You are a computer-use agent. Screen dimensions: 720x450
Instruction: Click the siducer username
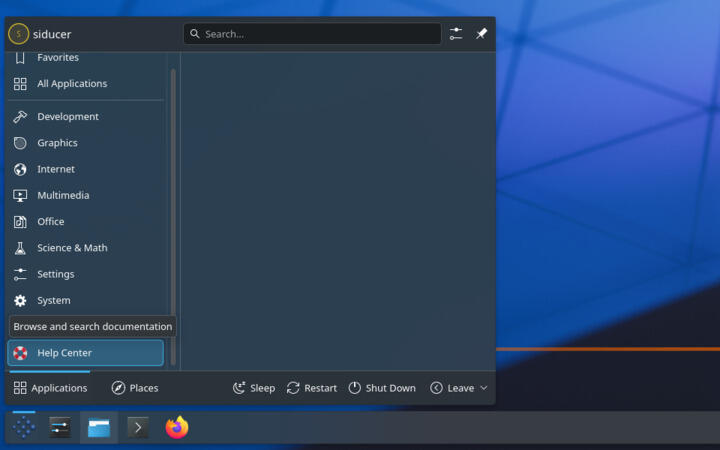[52, 34]
